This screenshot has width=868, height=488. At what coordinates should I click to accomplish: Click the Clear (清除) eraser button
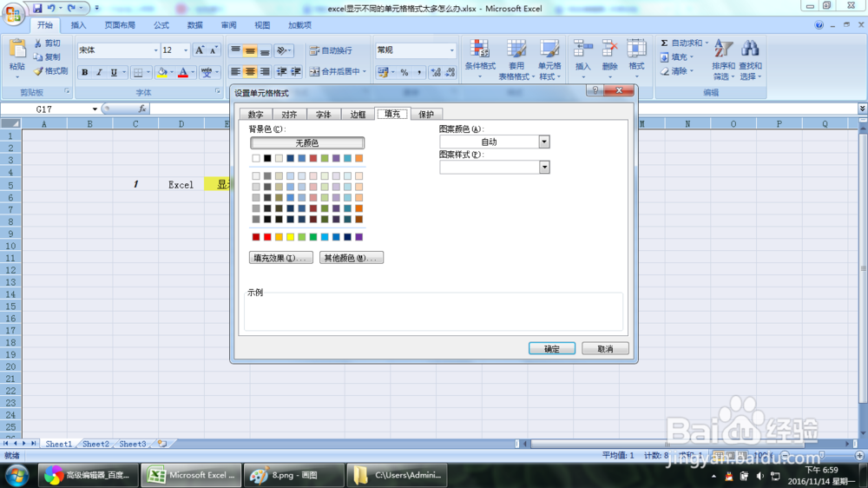coord(676,71)
